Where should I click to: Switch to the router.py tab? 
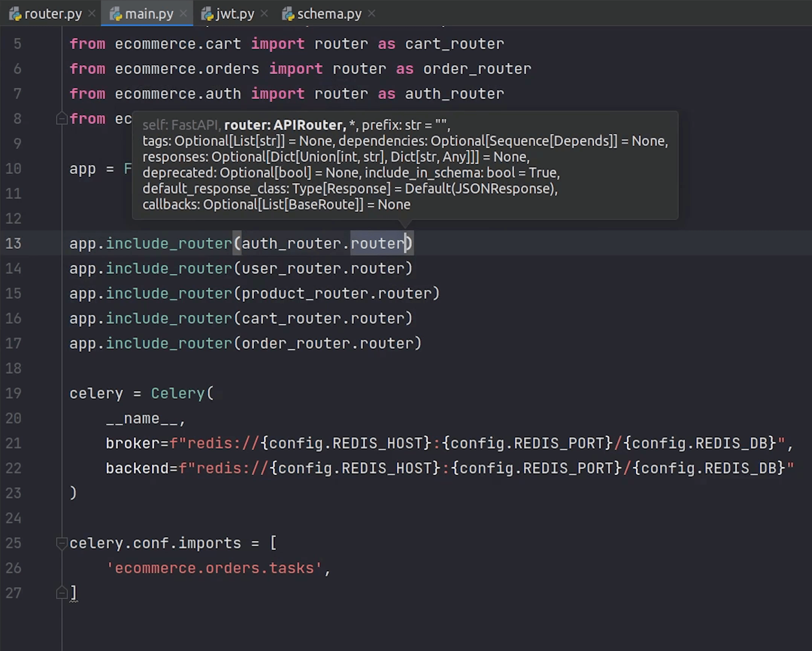pos(53,14)
